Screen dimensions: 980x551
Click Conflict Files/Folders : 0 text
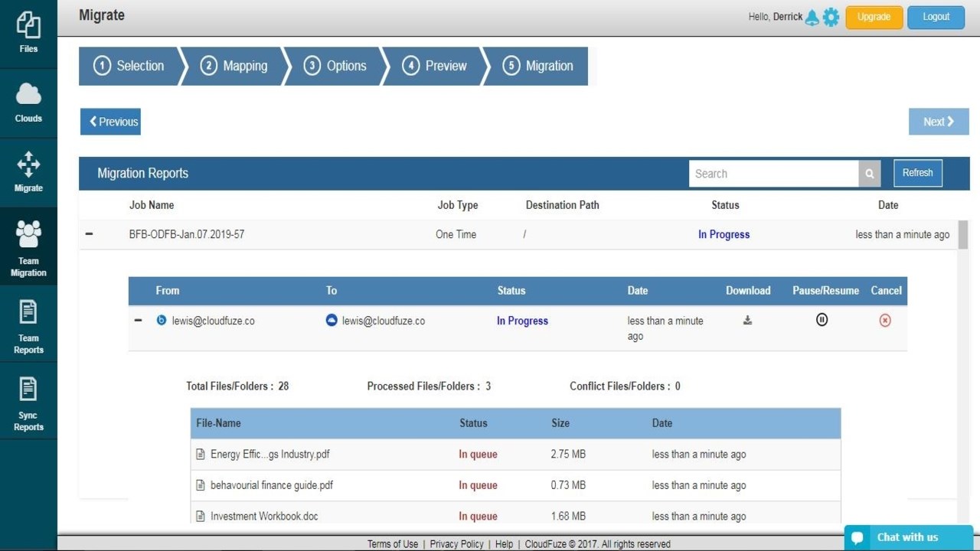click(x=625, y=386)
